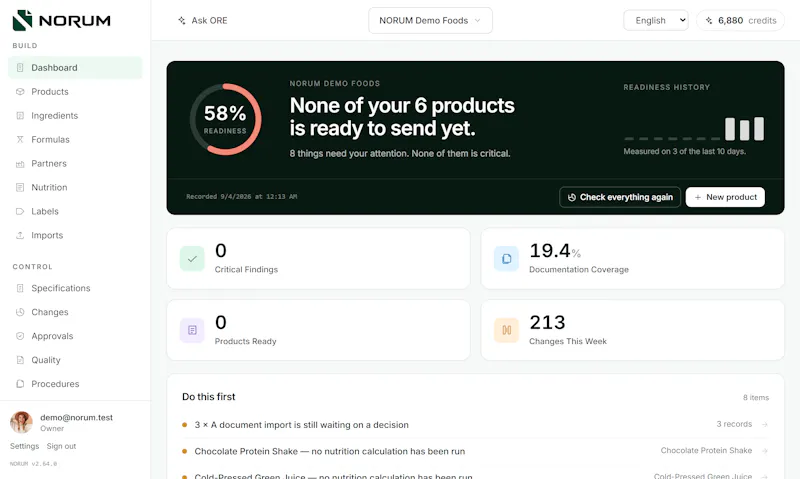The height and width of the screenshot is (479, 800).
Task: Click the Partners sidebar icon
Action: pos(20,163)
